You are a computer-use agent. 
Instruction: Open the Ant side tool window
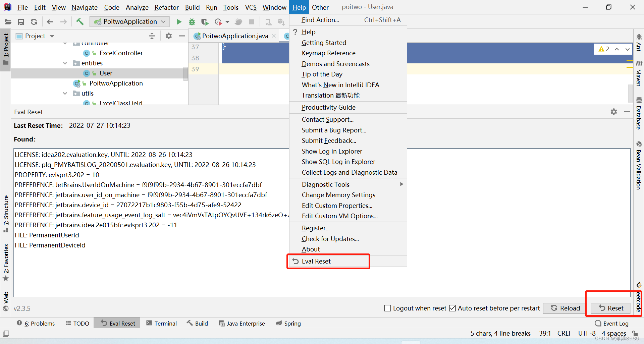click(639, 43)
